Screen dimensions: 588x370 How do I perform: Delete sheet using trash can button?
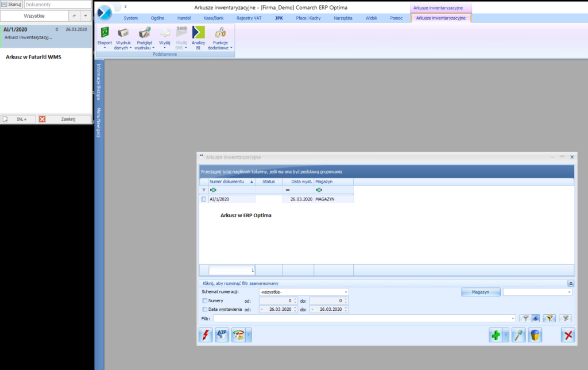click(535, 335)
